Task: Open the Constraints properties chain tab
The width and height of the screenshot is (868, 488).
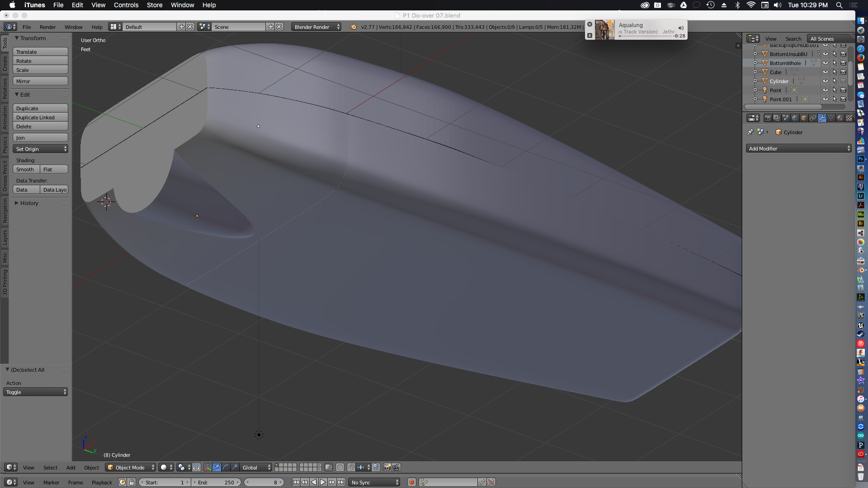Action: 813,118
